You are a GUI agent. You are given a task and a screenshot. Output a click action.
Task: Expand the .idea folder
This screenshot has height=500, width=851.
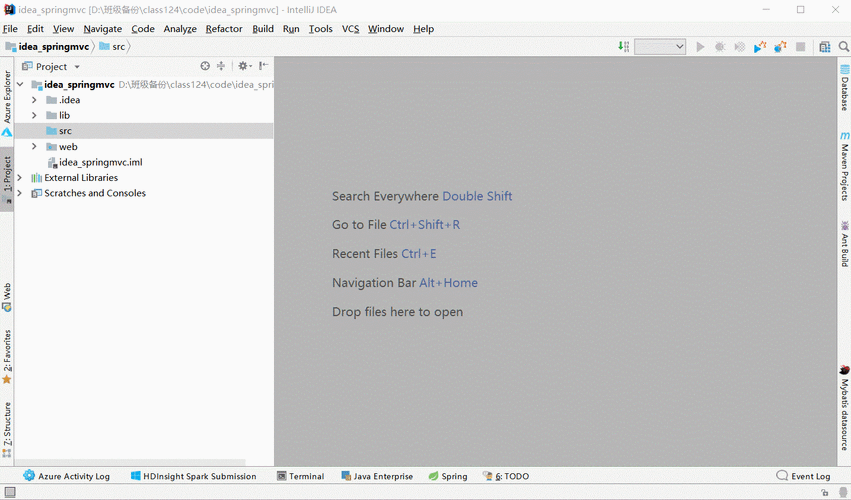tap(34, 100)
